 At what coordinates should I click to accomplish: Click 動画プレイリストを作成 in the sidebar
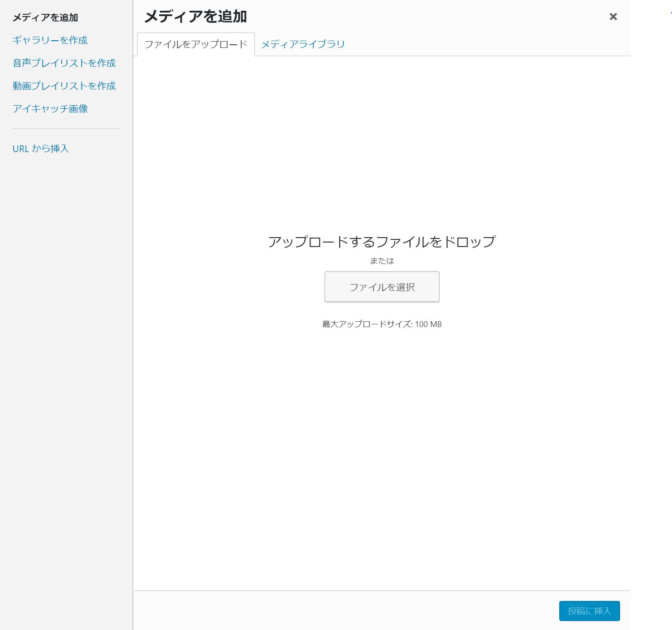point(64,86)
